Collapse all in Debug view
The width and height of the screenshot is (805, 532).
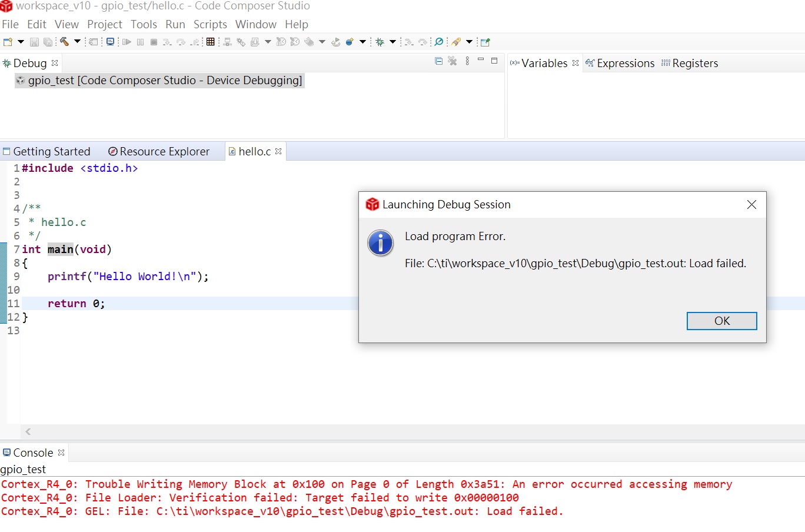[438, 61]
